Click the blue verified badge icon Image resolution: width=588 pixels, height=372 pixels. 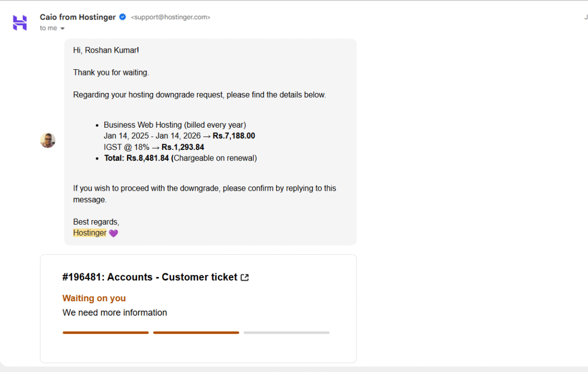[123, 17]
